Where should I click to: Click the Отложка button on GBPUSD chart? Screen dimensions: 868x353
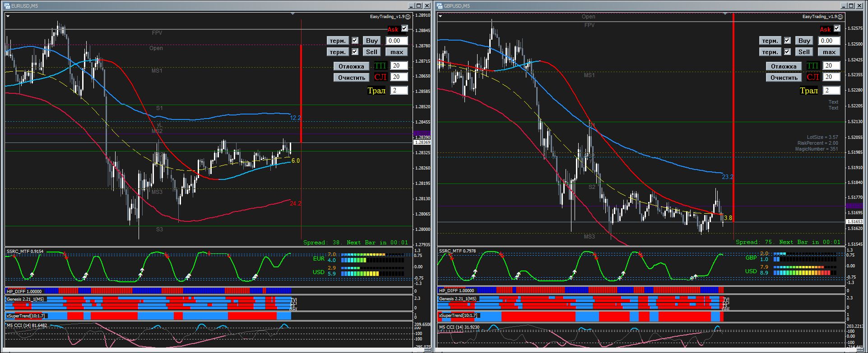(x=784, y=66)
